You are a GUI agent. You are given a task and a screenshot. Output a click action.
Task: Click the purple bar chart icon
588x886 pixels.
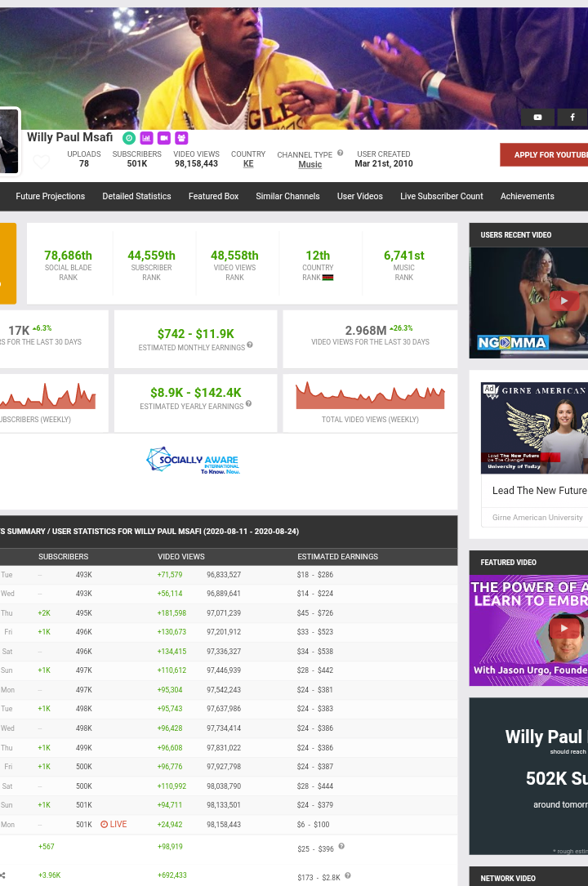point(146,139)
